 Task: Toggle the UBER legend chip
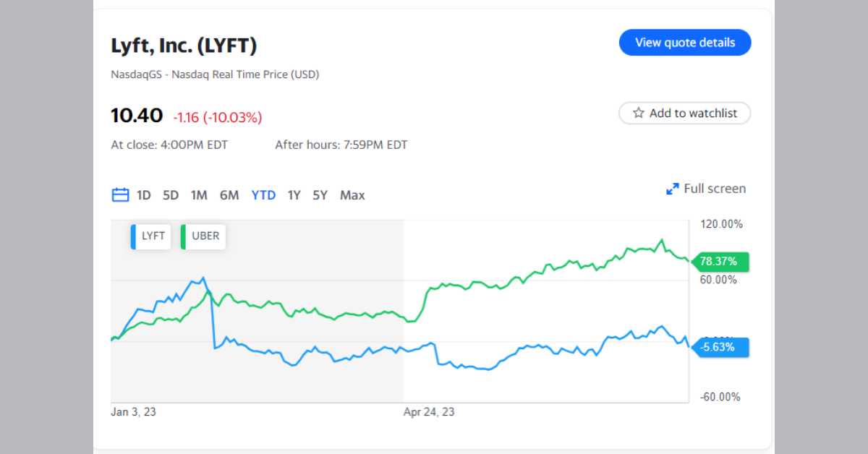tap(203, 236)
